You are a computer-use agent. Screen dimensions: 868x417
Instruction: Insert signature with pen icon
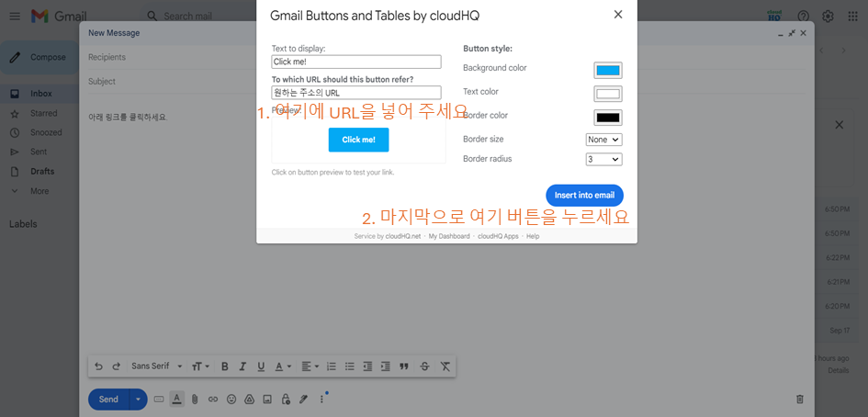tap(303, 399)
